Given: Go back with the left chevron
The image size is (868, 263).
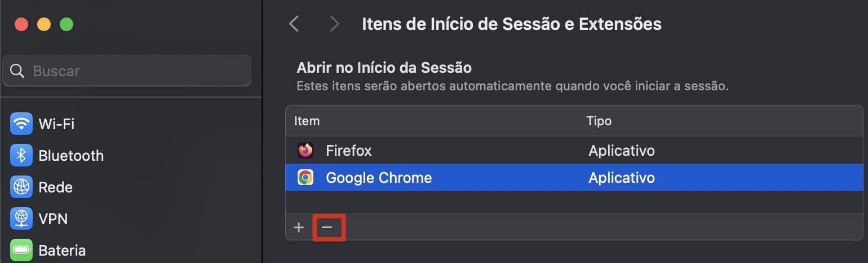Looking at the screenshot, I should (x=294, y=24).
